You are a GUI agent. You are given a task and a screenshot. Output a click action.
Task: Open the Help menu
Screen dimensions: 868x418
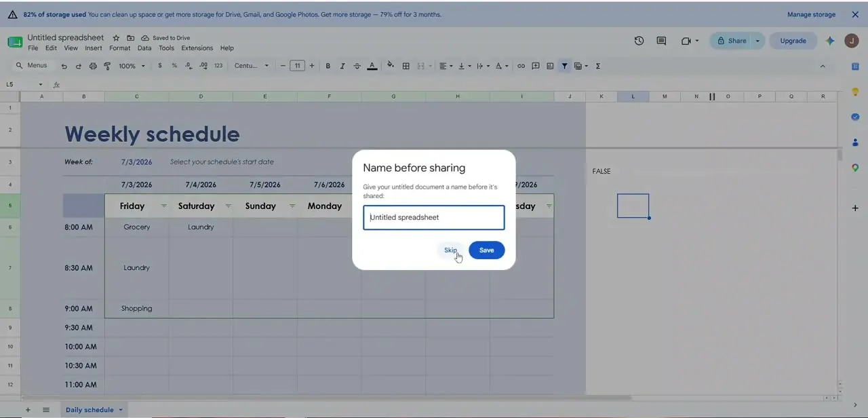pyautogui.click(x=227, y=48)
